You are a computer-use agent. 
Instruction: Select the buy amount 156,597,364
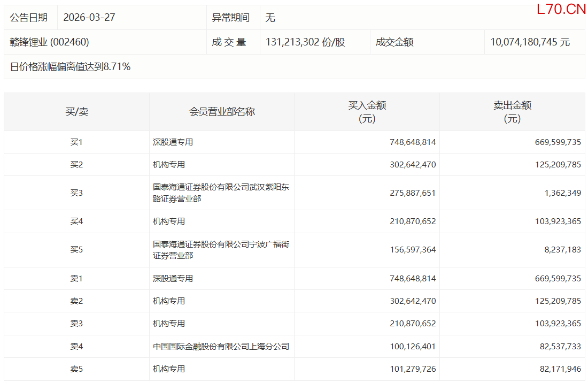[413, 250]
